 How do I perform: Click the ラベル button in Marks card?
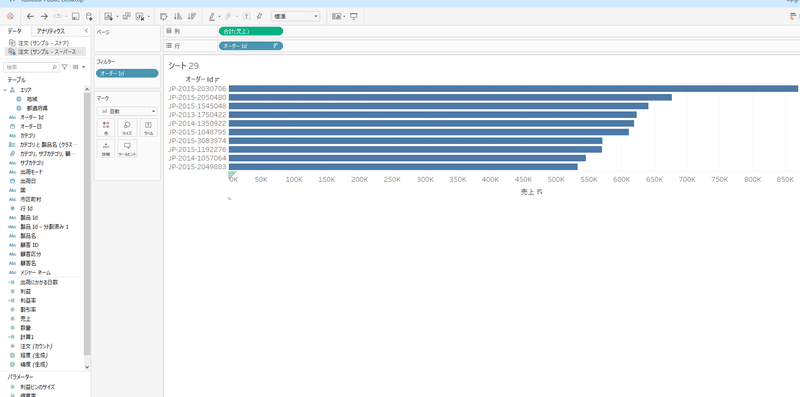148,127
